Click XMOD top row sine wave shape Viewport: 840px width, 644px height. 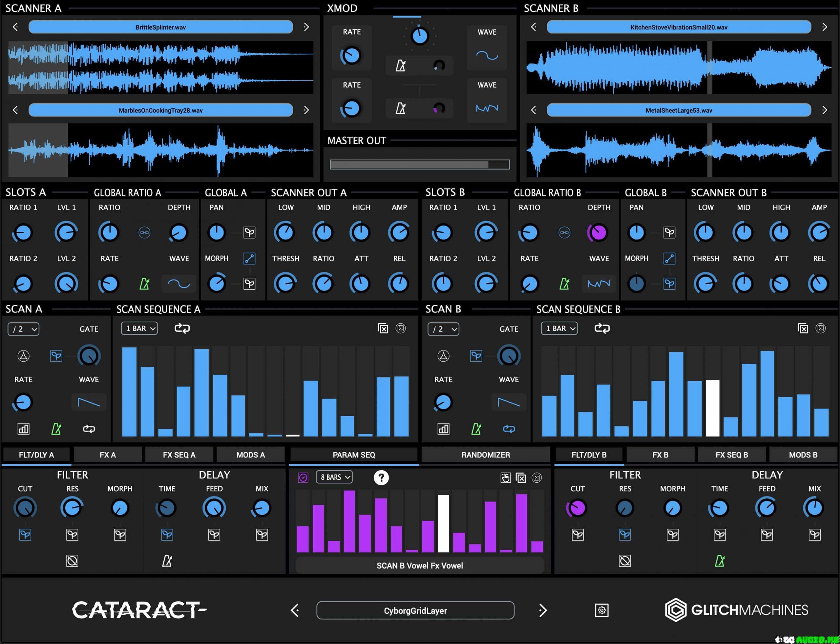point(487,56)
